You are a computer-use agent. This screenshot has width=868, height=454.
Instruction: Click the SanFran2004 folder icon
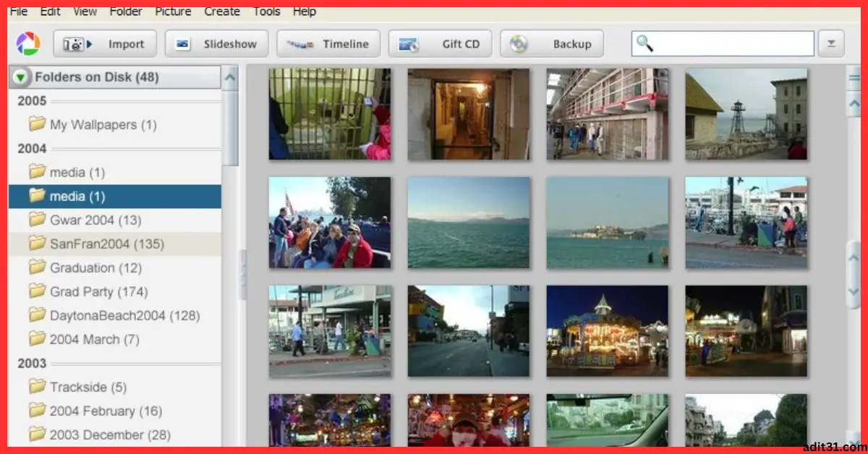(x=37, y=244)
